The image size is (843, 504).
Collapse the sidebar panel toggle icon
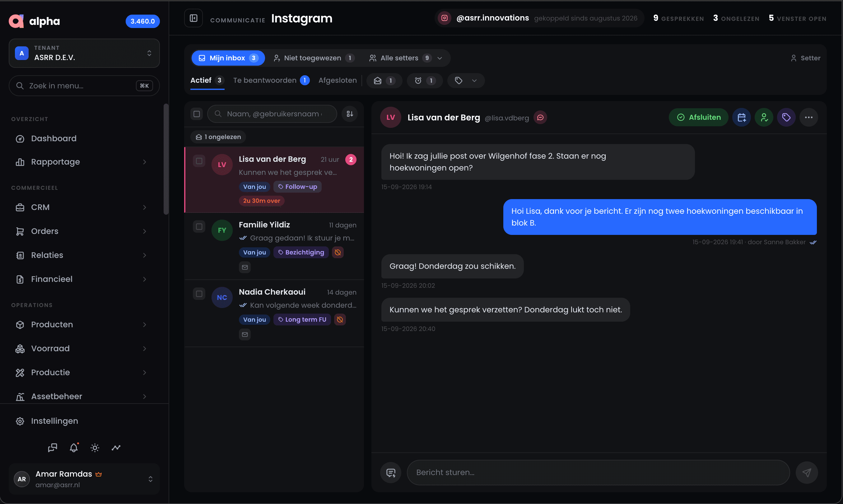click(193, 18)
